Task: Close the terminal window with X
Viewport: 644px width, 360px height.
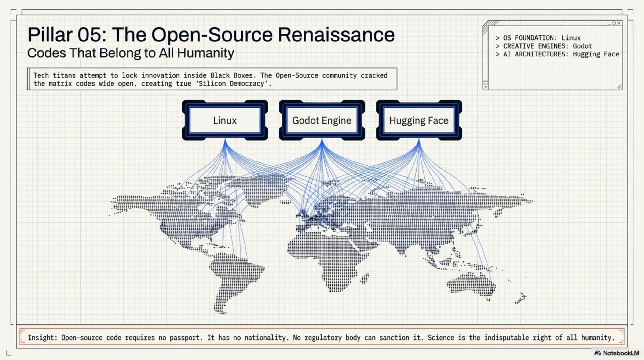Action: coord(619,23)
